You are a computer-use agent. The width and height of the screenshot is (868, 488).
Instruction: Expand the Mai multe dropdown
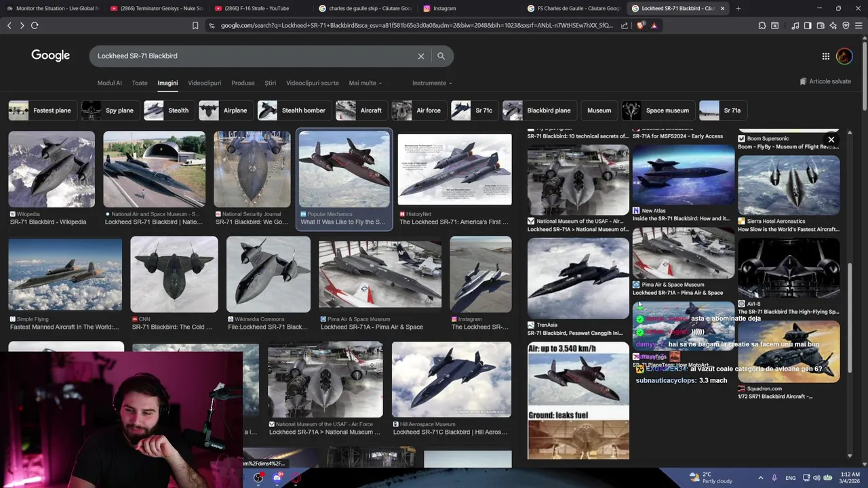coord(366,83)
